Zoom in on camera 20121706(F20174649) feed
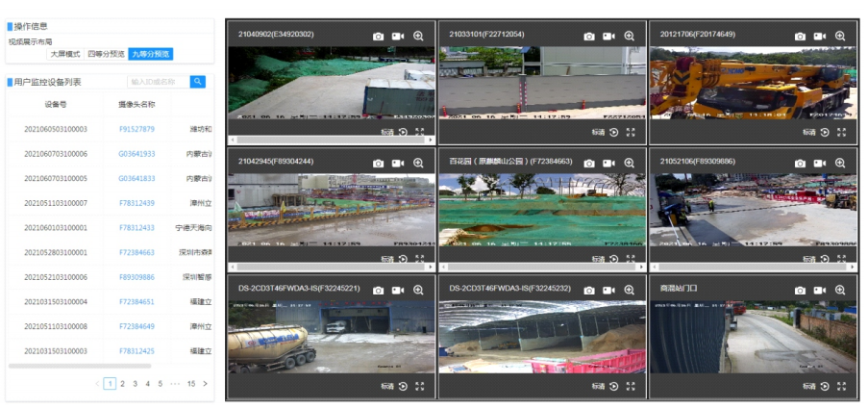868x409 pixels. (840, 36)
